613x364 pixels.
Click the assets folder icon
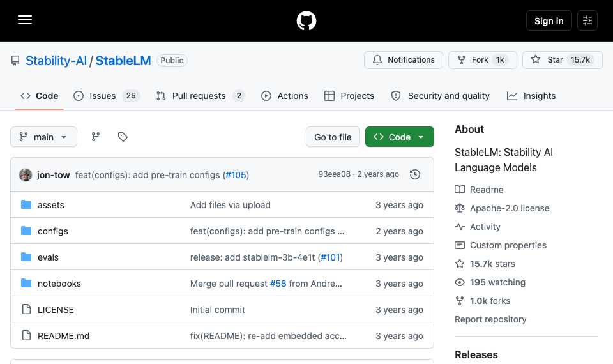coord(26,204)
